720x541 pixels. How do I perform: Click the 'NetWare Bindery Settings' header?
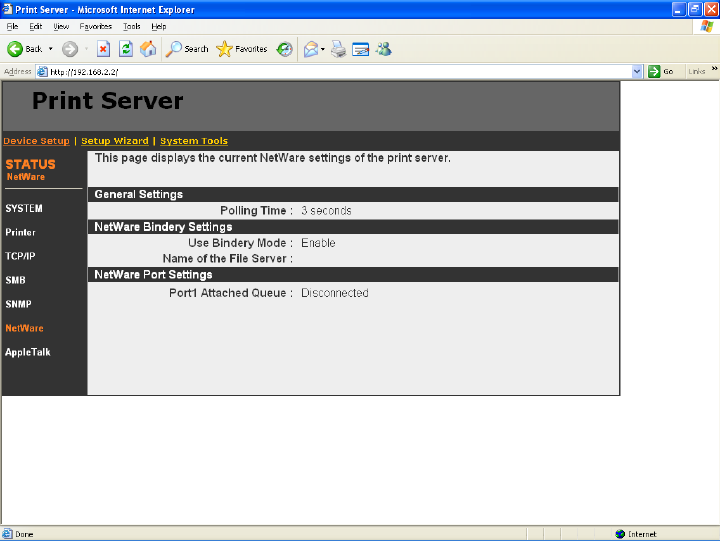click(x=163, y=227)
